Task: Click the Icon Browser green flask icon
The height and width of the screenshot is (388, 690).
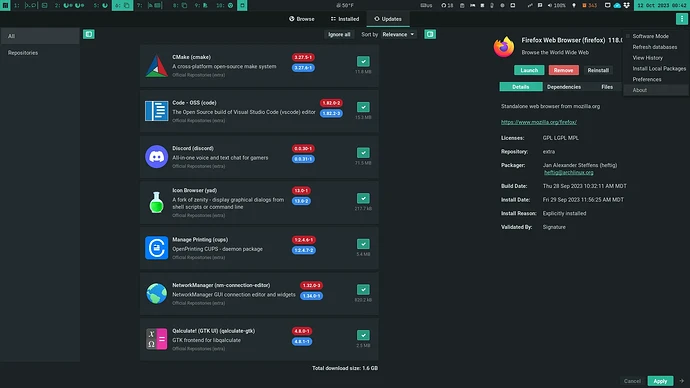Action: (x=157, y=202)
